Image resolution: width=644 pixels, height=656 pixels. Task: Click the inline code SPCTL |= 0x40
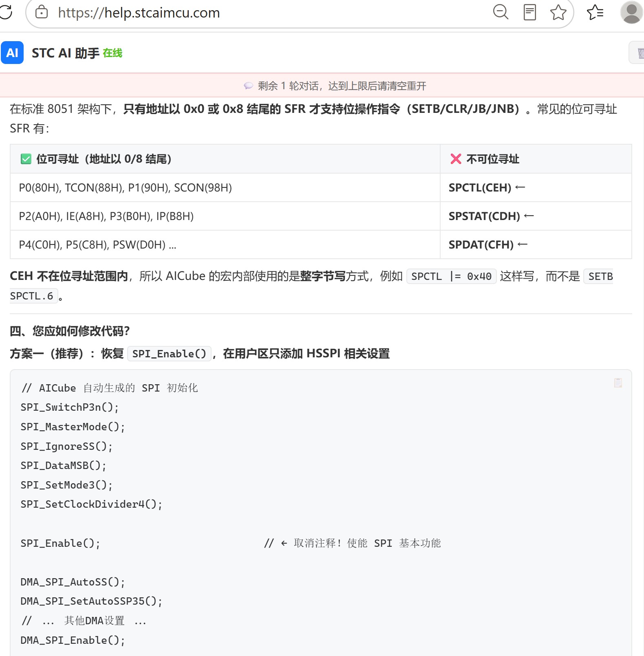coord(451,276)
